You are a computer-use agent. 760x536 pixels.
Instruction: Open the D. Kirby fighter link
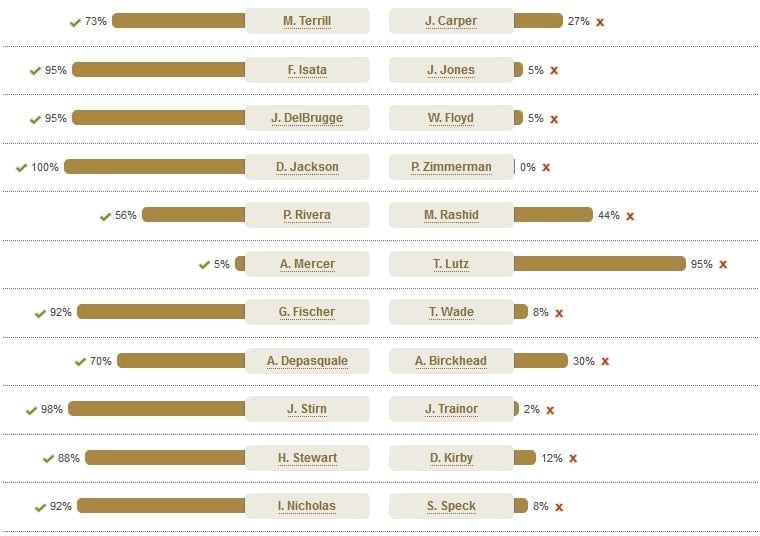(x=451, y=458)
